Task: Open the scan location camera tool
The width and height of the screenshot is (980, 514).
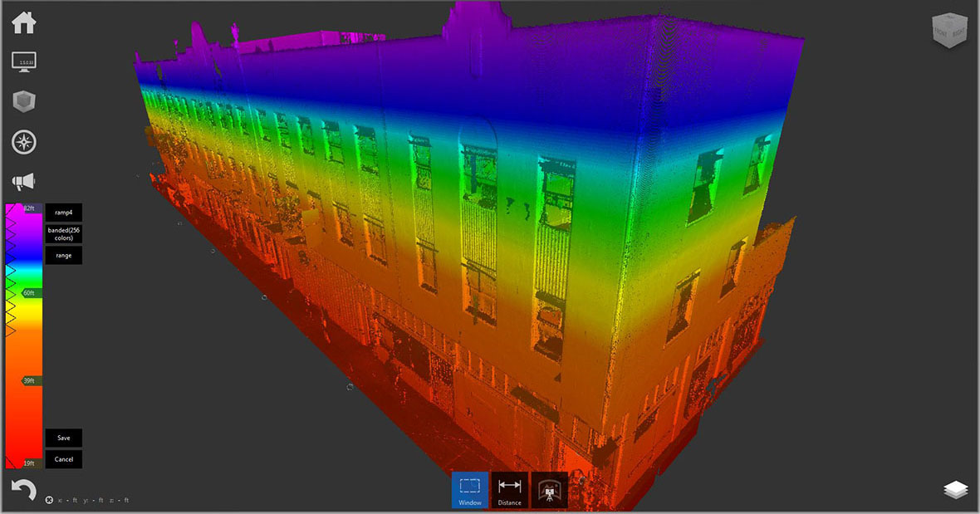Action: pos(549,490)
